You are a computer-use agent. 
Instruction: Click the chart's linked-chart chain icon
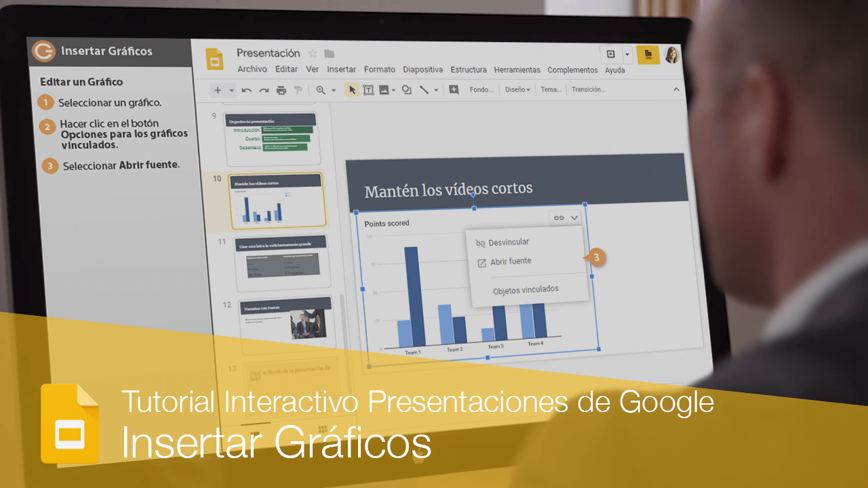[559, 218]
